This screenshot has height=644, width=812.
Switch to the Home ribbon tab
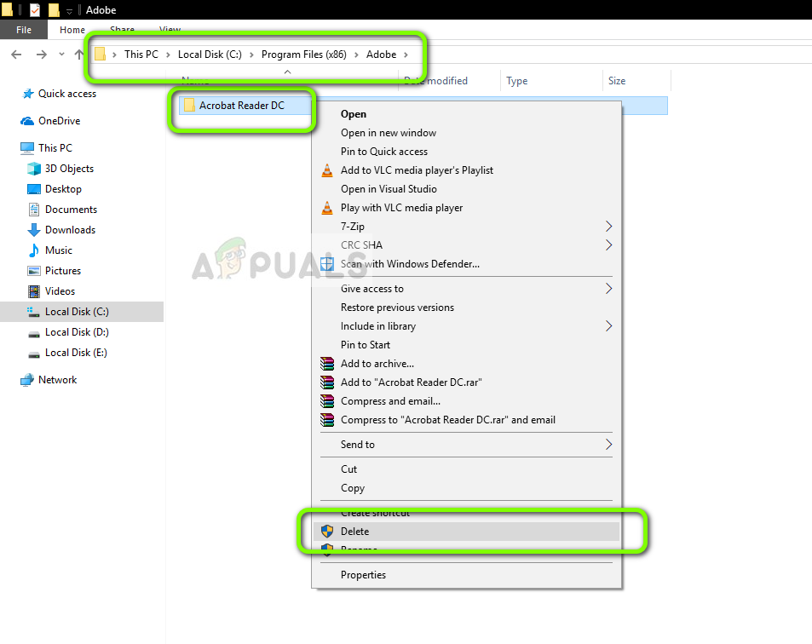[72, 30]
